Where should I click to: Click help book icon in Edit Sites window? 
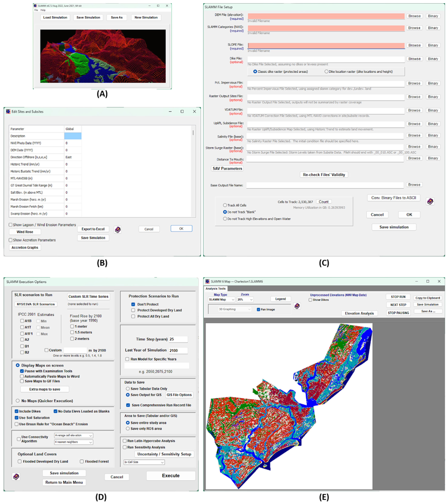click(x=118, y=230)
